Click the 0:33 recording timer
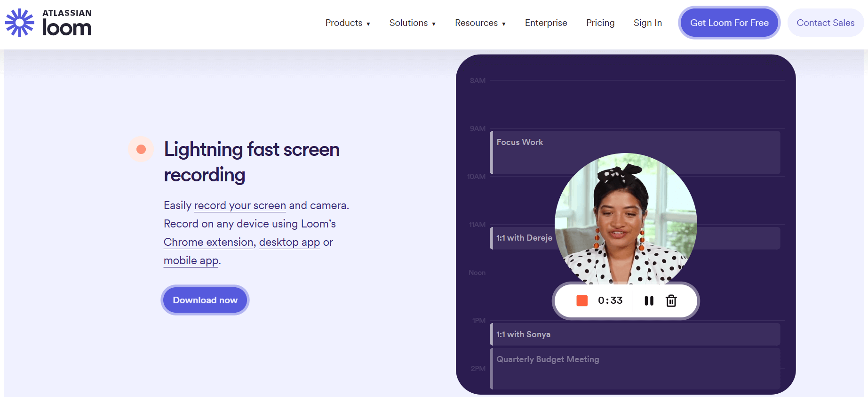 click(x=610, y=300)
